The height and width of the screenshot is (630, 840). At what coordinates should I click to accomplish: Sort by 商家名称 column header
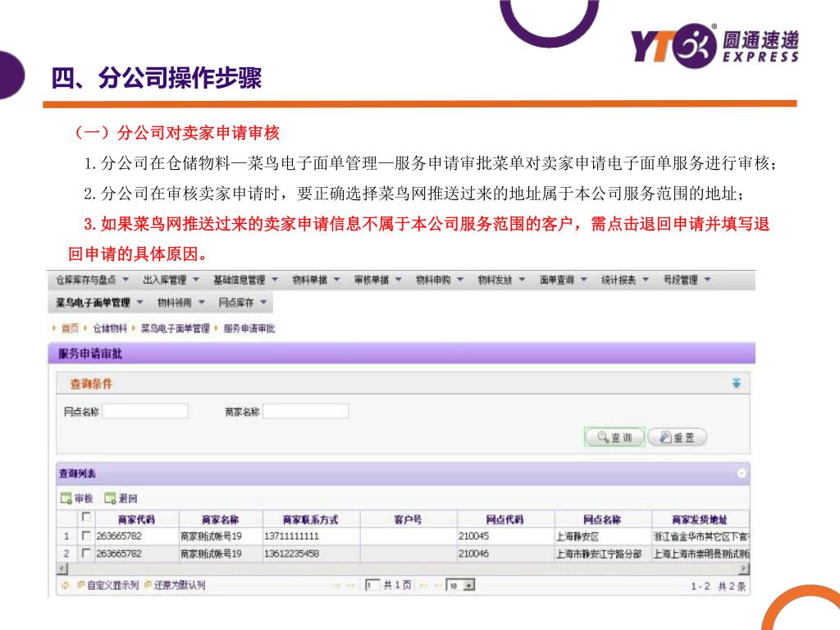221,519
